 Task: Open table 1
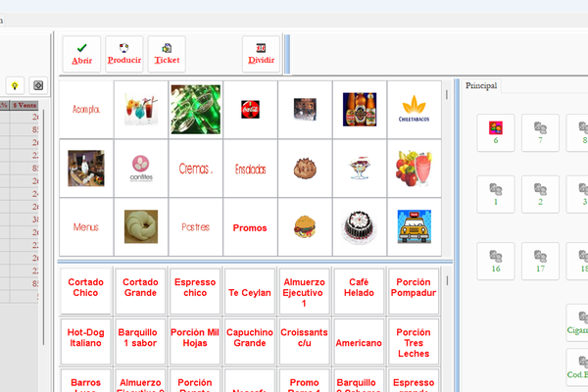[496, 194]
